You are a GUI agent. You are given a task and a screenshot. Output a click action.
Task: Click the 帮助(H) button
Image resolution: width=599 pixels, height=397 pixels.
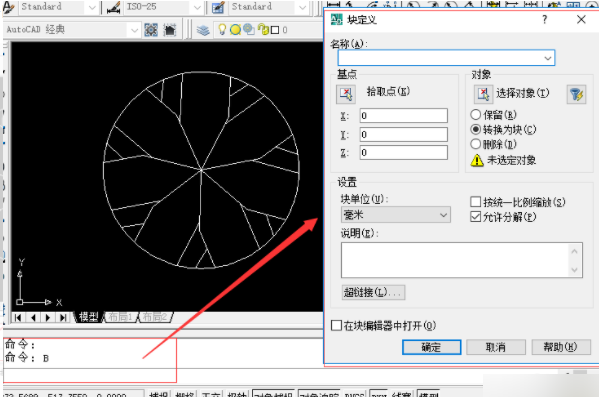click(x=560, y=347)
